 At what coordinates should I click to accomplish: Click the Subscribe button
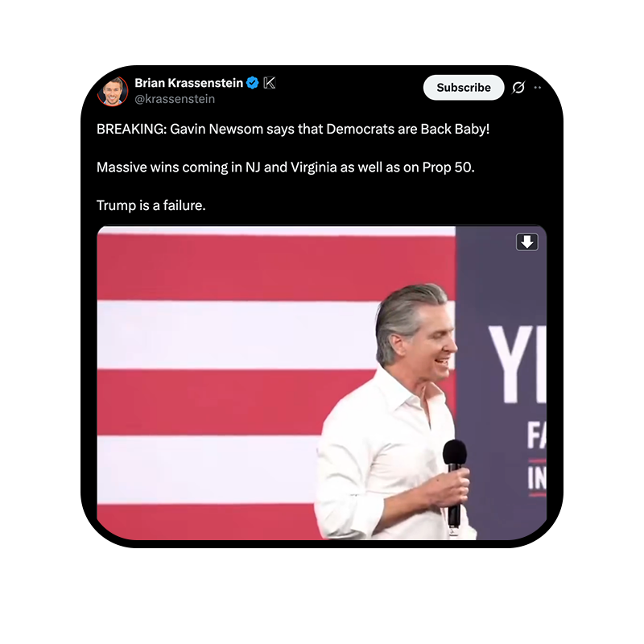pos(464,88)
